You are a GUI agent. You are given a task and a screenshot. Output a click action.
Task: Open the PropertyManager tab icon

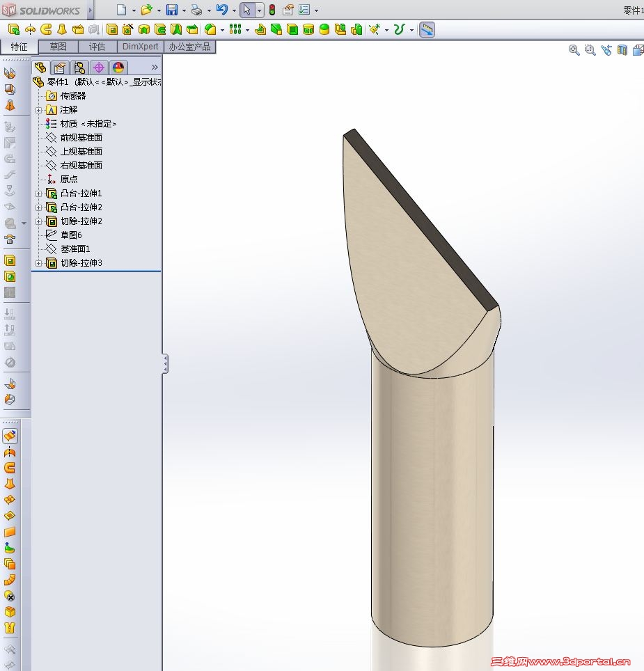click(60, 68)
